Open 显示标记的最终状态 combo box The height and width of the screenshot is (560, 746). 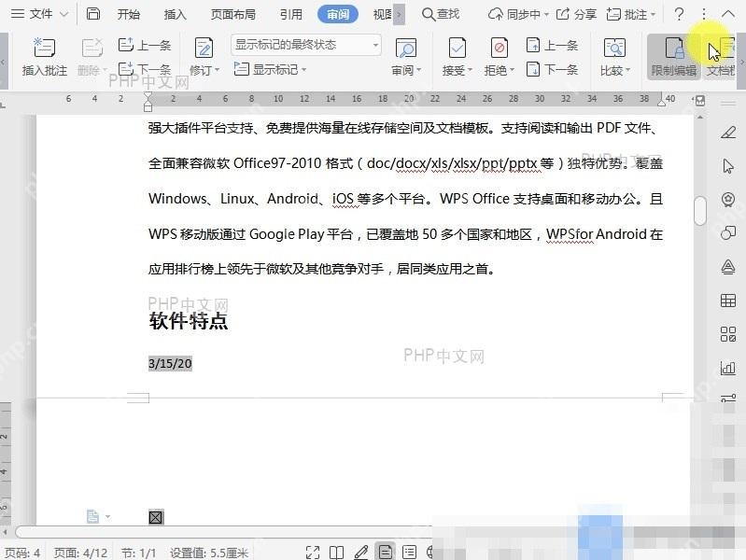click(306, 45)
